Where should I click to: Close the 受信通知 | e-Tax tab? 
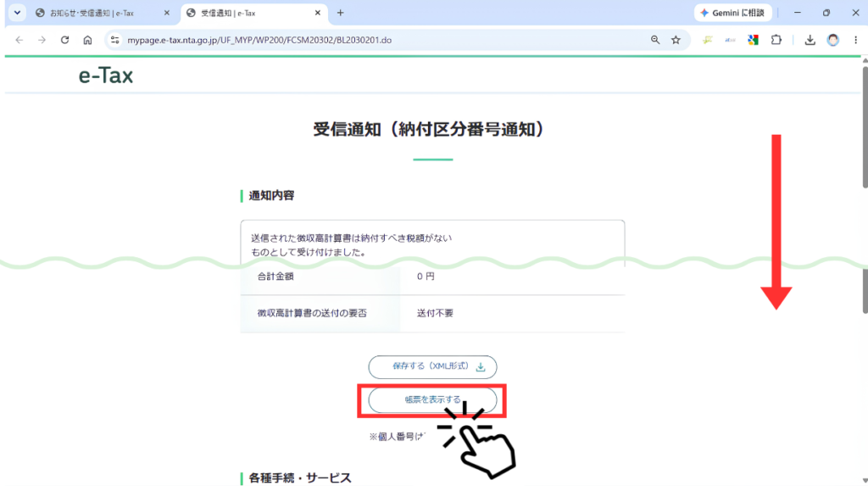coord(318,13)
